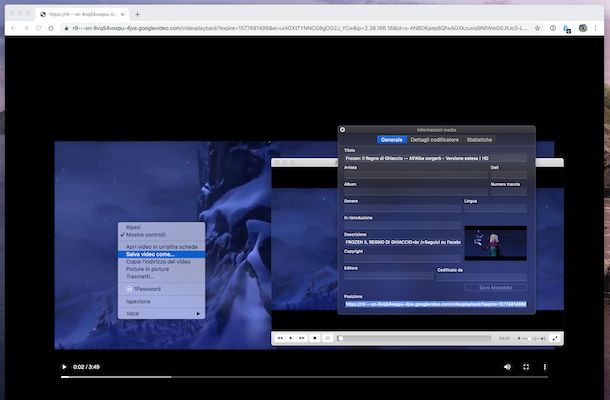610x400 pixels.
Task: Click the circular info extension icon
Action: (553, 28)
